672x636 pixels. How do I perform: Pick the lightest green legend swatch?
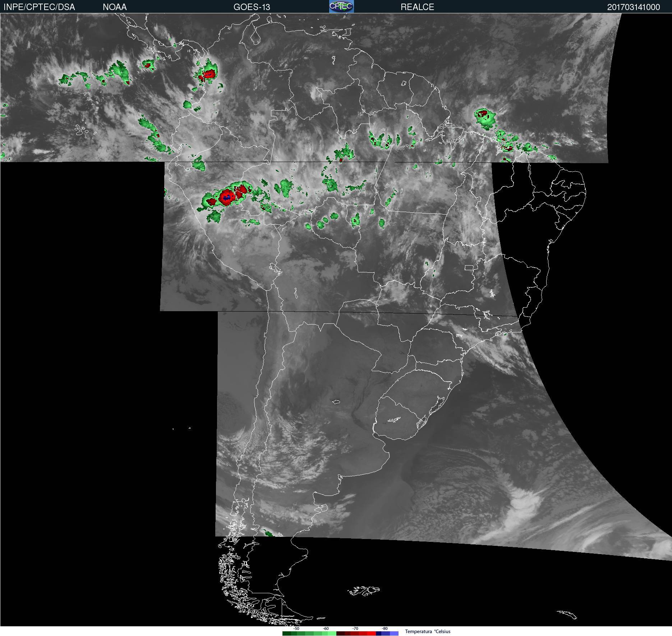332,633
